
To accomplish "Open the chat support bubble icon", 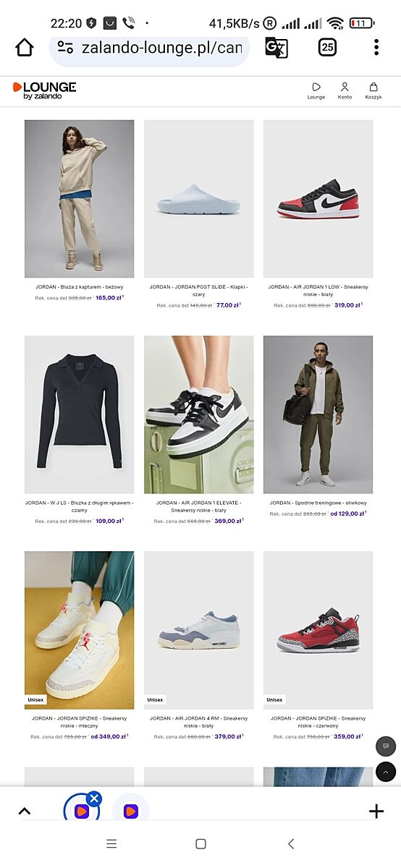I will click(386, 746).
